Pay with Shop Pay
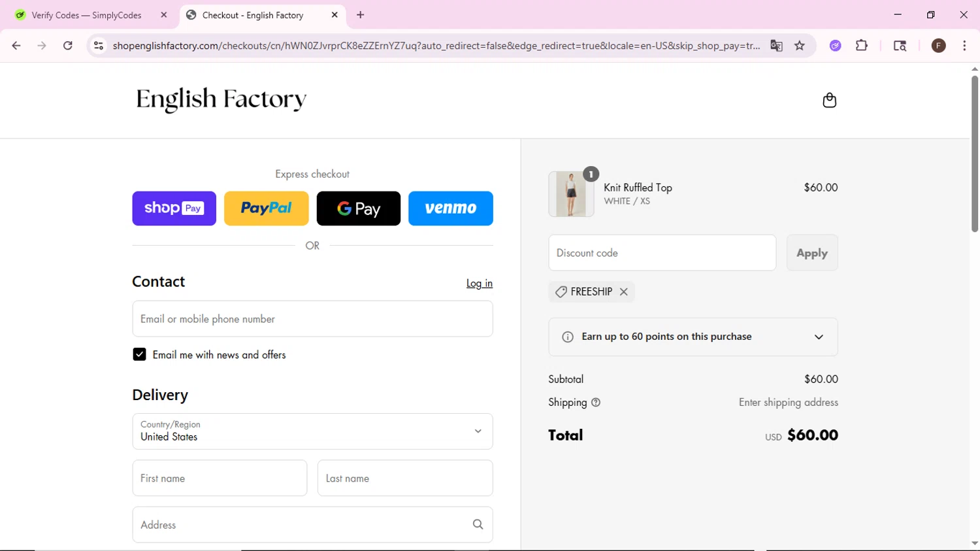Image resolution: width=980 pixels, height=551 pixels. [174, 209]
